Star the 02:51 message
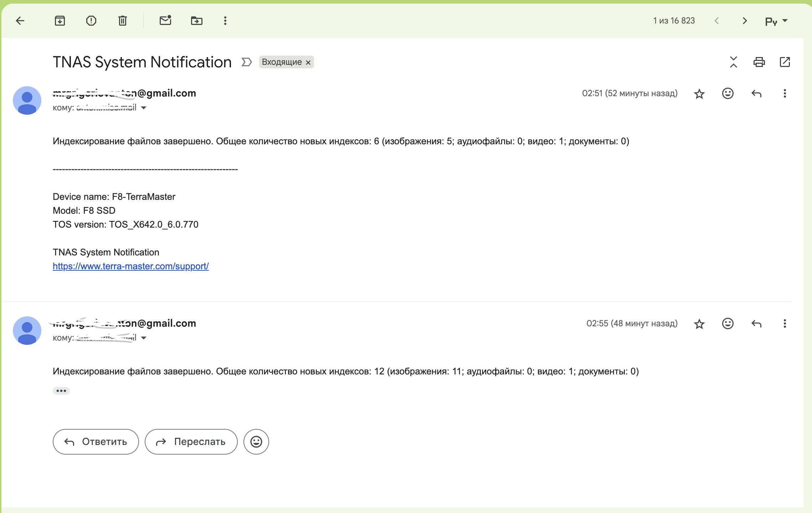 pyautogui.click(x=699, y=94)
